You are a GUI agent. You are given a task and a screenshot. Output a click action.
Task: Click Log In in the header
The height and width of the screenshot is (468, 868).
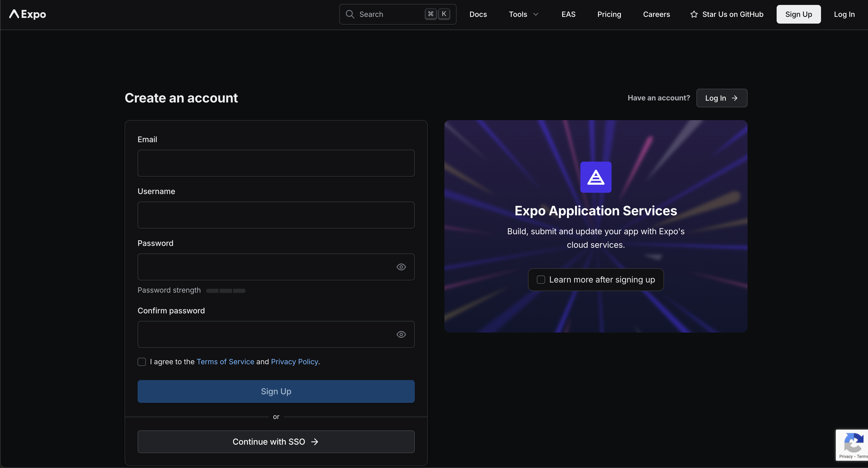point(844,14)
